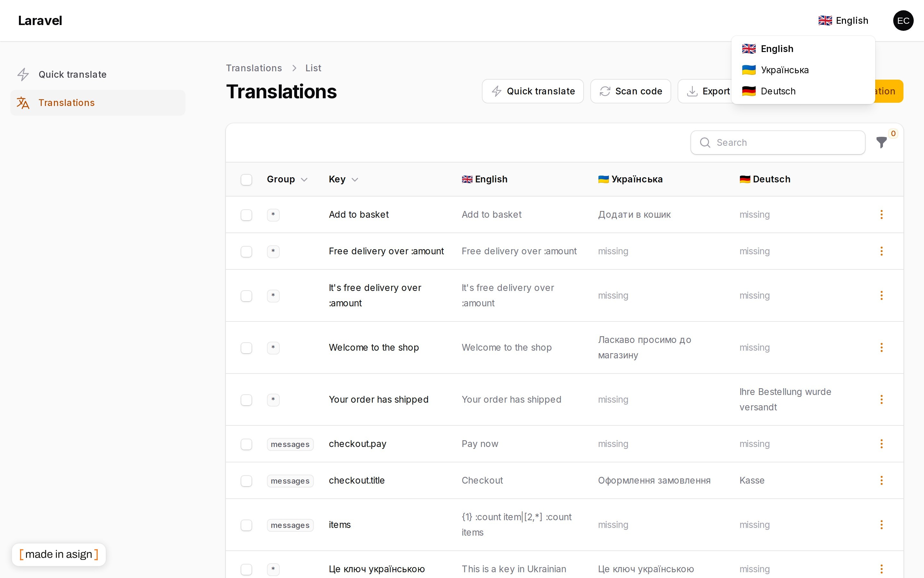Toggle the English language dropdown in header
924x578 pixels.
pos(843,21)
